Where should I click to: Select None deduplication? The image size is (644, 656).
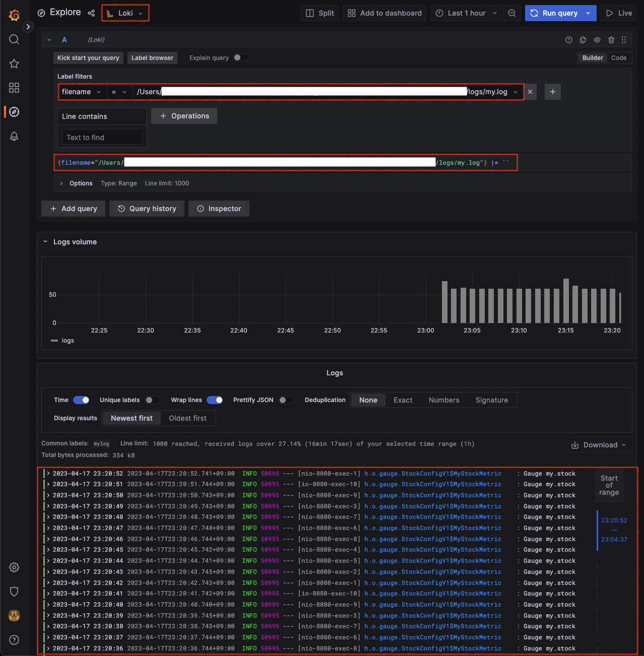pyautogui.click(x=368, y=400)
